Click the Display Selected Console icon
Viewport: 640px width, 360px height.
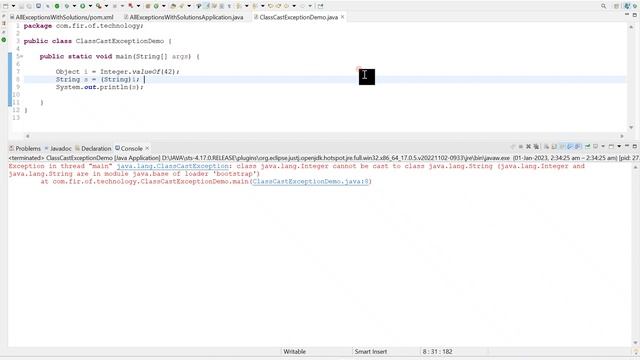(x=596, y=147)
